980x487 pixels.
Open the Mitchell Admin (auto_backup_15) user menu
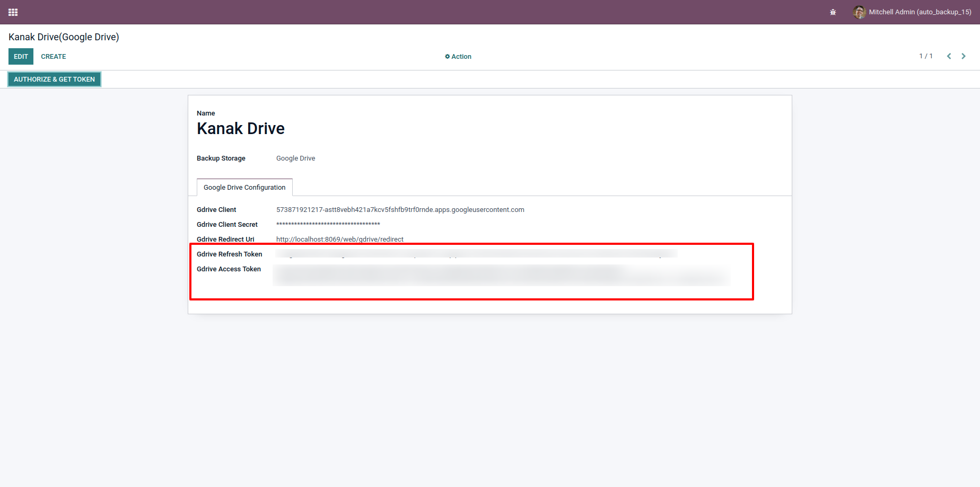(x=912, y=12)
